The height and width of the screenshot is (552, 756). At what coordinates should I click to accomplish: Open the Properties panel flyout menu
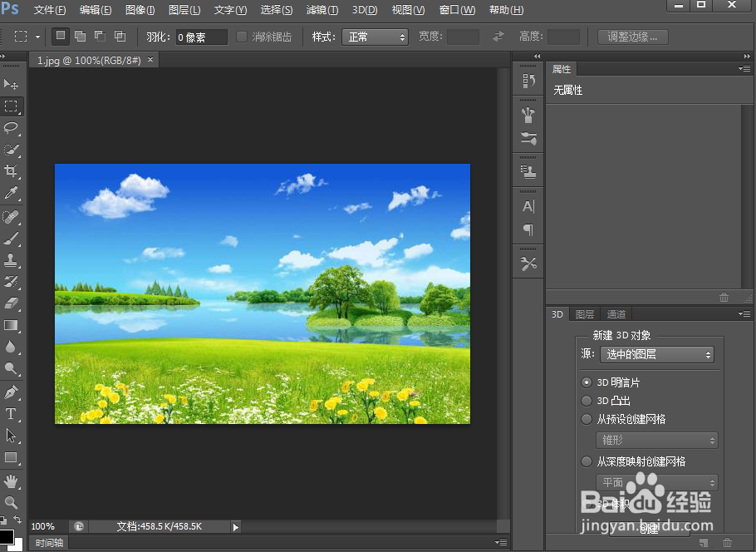[744, 69]
